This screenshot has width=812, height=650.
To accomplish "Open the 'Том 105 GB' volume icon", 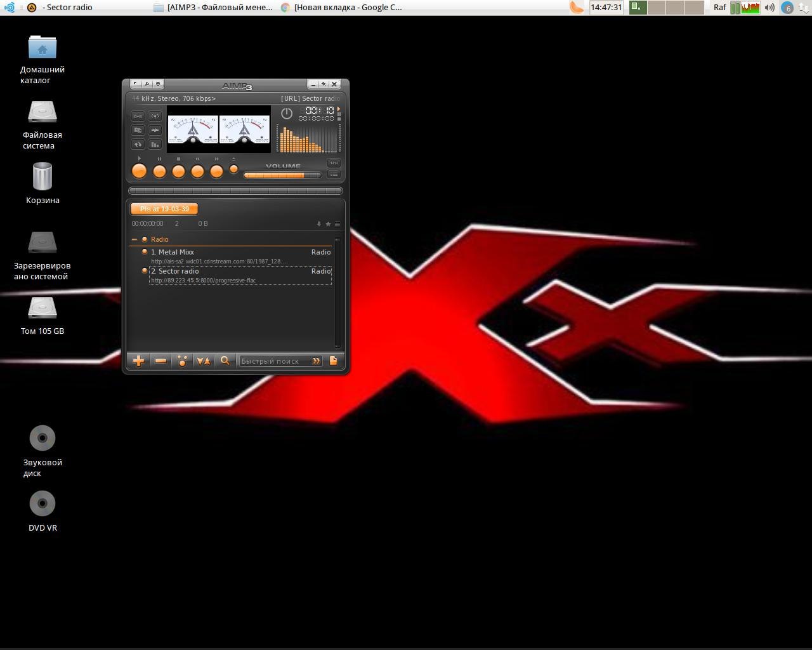I will (x=43, y=315).
